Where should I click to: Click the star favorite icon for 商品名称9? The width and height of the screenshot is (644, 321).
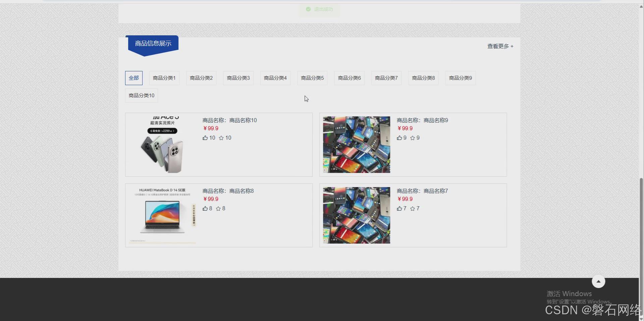413,138
